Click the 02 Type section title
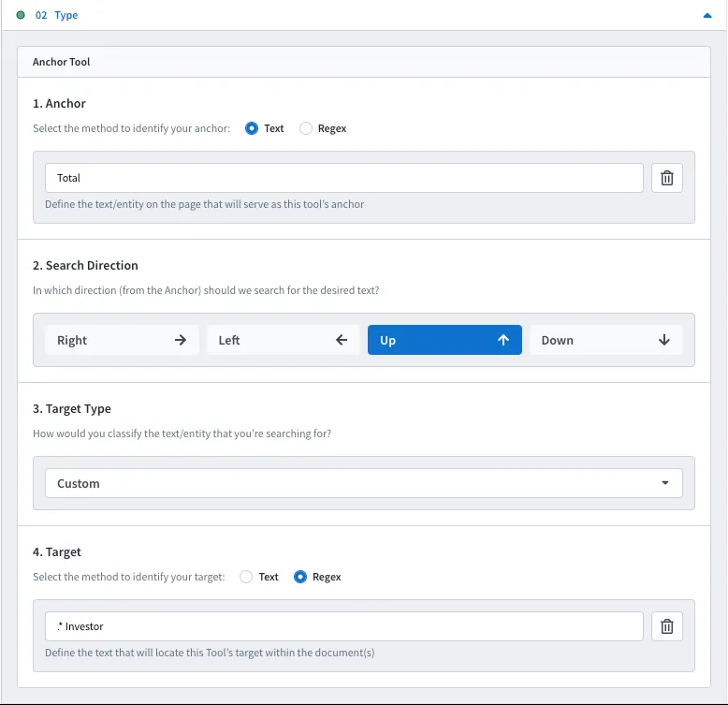 point(57,15)
